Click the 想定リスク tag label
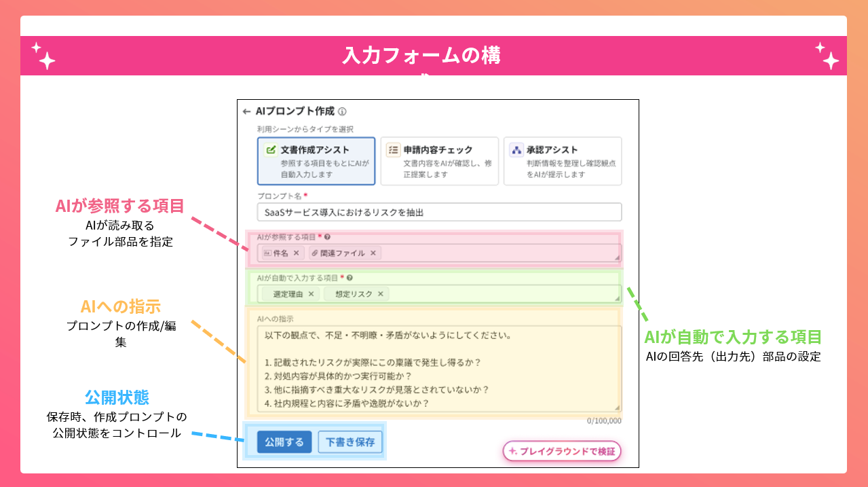The width and height of the screenshot is (868, 487). point(354,294)
